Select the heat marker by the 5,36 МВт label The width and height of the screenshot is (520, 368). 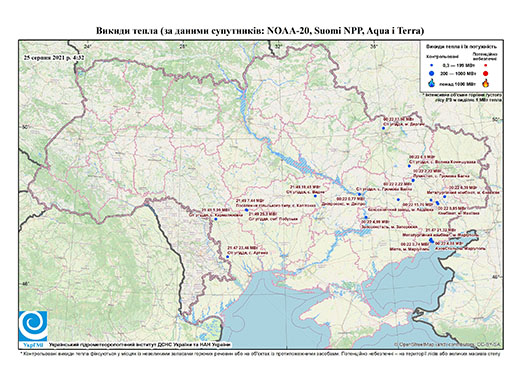coord(216,219)
